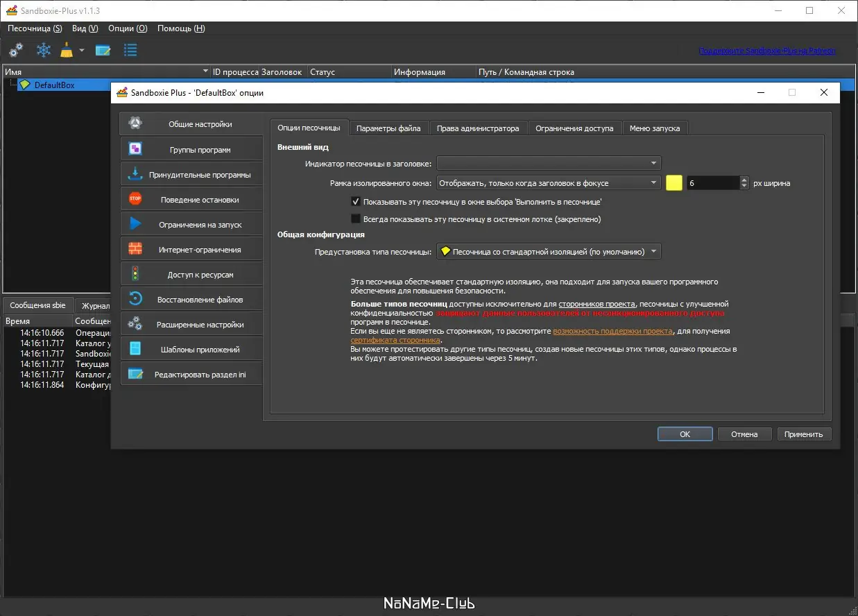Click the Шаблоны приложений template icon
The image size is (858, 616).
(135, 349)
